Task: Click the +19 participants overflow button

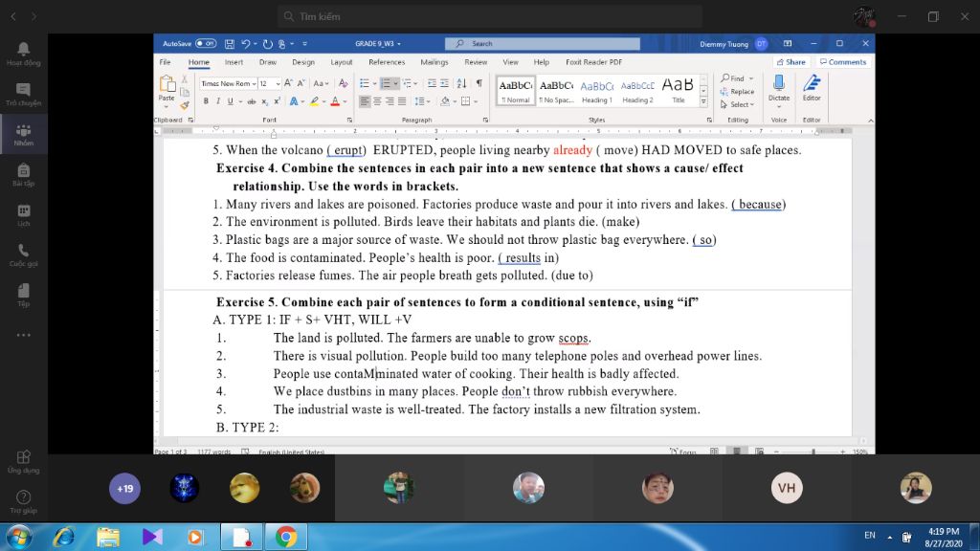Action: [x=125, y=488]
